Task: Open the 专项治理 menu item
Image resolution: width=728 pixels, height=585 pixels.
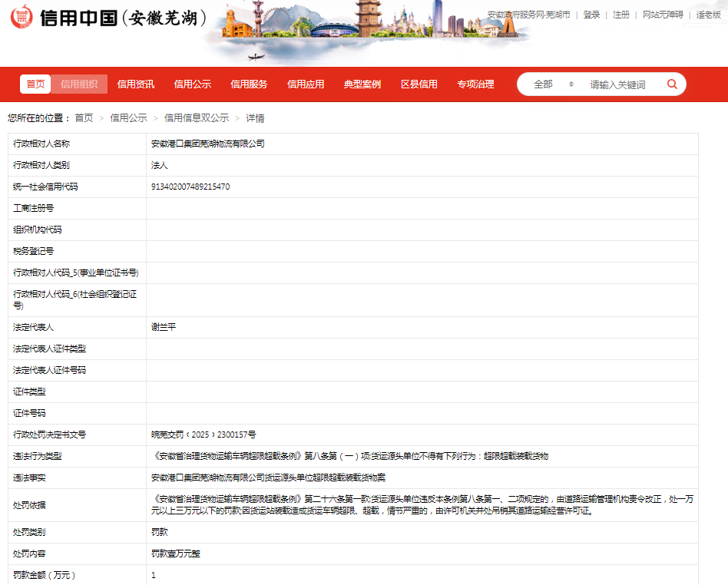Action: coord(475,84)
